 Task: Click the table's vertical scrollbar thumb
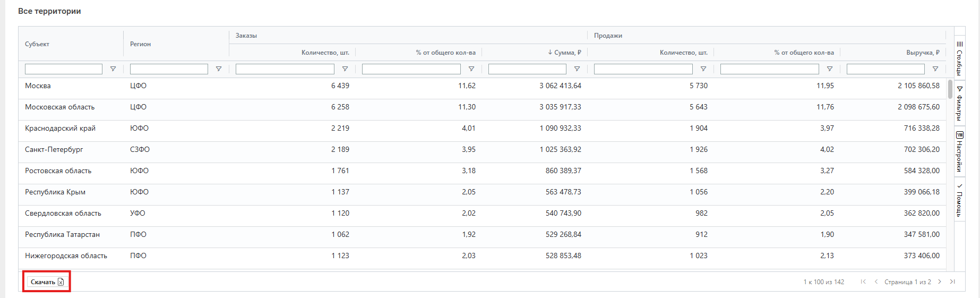point(950,89)
